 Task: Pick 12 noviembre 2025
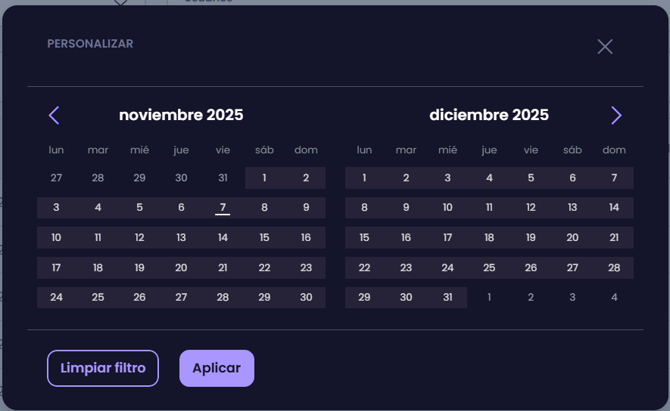[x=139, y=238]
